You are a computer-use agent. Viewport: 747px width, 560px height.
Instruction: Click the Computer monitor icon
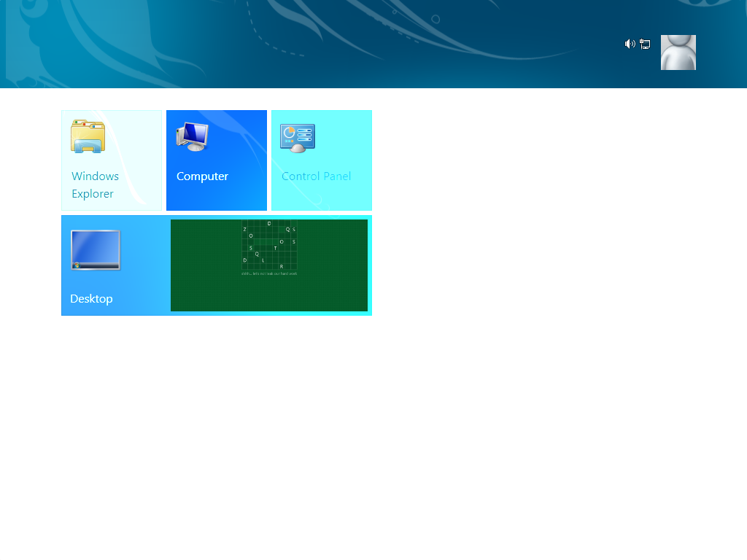point(193,136)
